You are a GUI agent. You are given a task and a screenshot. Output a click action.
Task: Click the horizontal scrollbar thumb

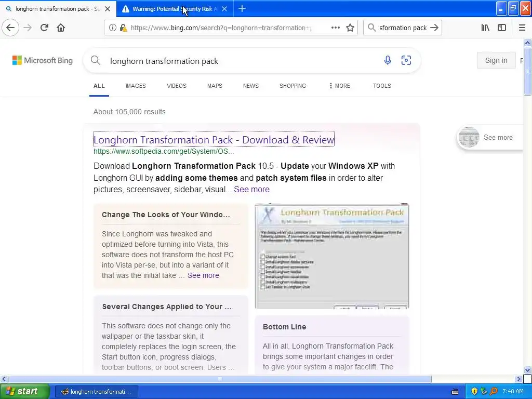click(220, 379)
